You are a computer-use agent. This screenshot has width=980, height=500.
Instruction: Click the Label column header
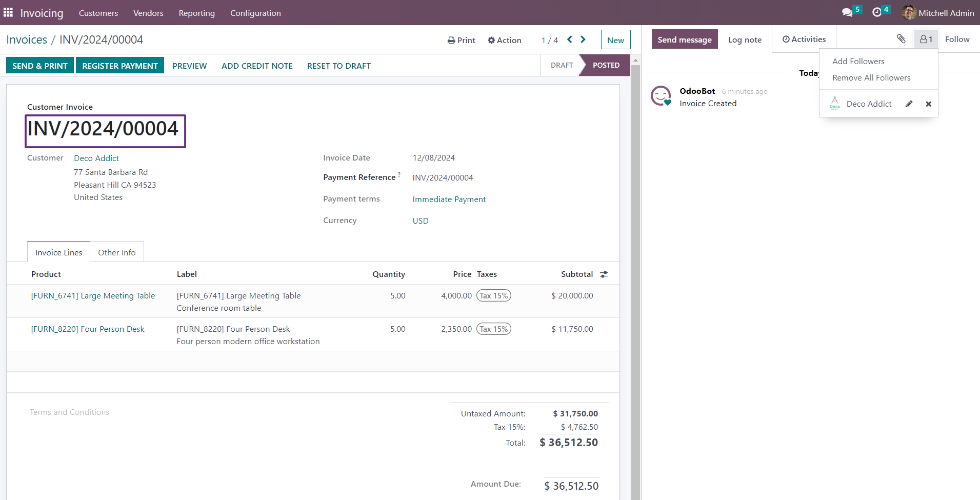coord(187,274)
